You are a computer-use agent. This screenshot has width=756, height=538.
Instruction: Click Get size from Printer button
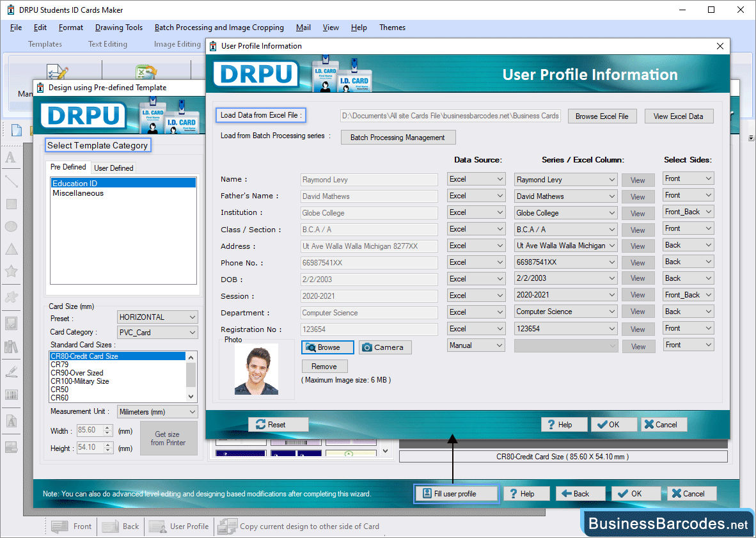(168, 438)
